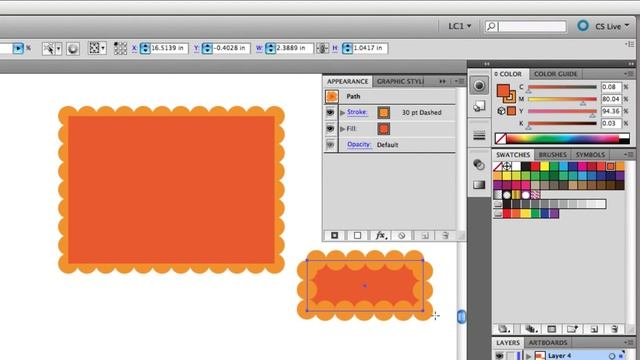The height and width of the screenshot is (360, 640).
Task: Open the Select Similar Objects dropdown arrow
Action: coord(58,49)
